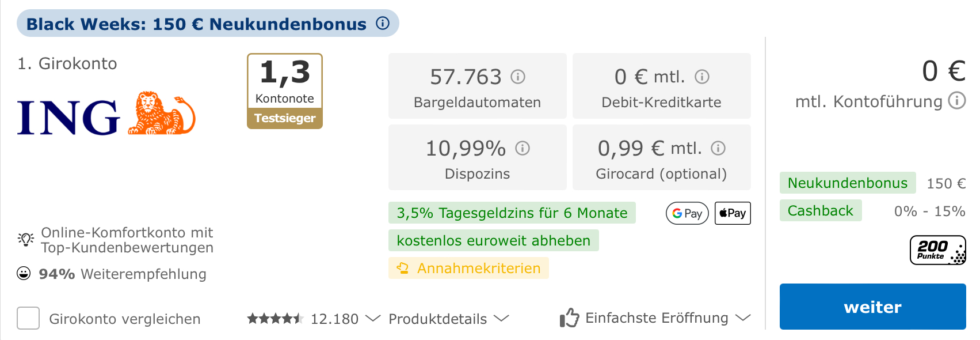Click the Kontonote 1,3 Testsieger badge
This screenshot has width=980, height=340.
tap(285, 91)
